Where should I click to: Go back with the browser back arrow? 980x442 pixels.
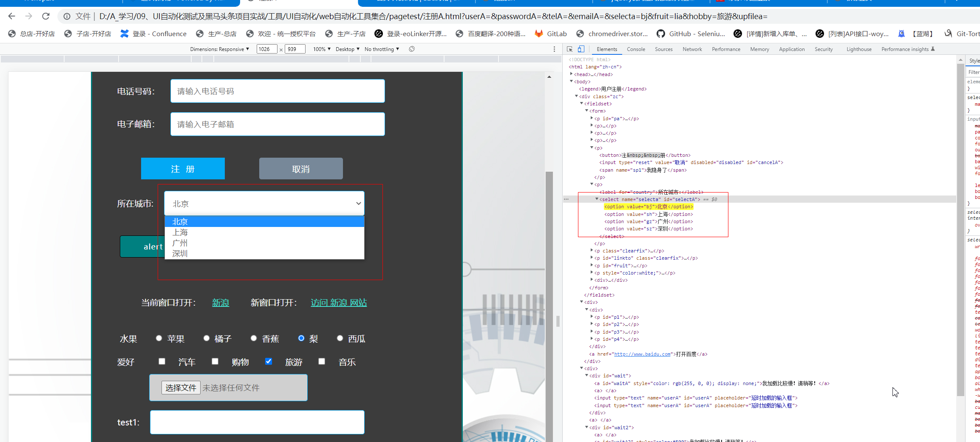tap(11, 16)
